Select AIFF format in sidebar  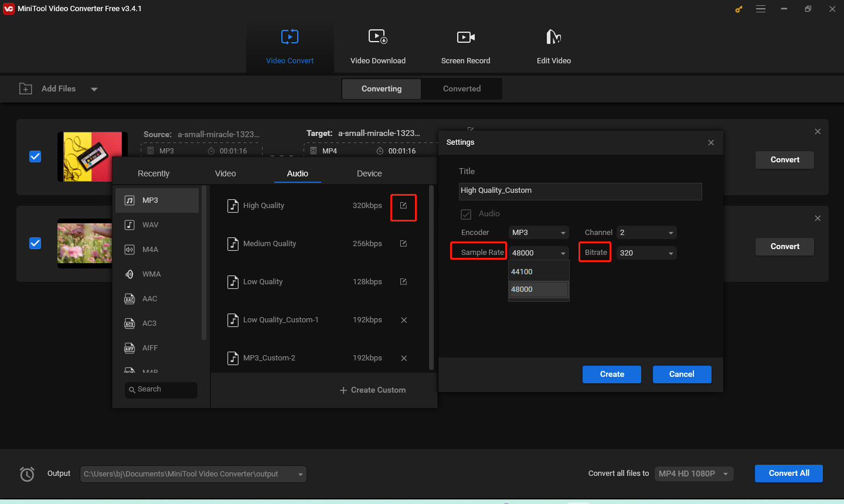[x=157, y=348]
